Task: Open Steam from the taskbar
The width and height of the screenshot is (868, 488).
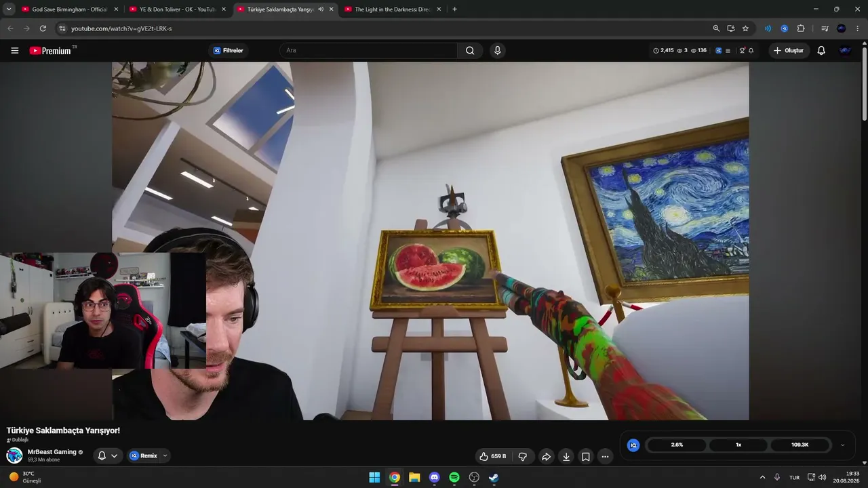Action: (494, 477)
